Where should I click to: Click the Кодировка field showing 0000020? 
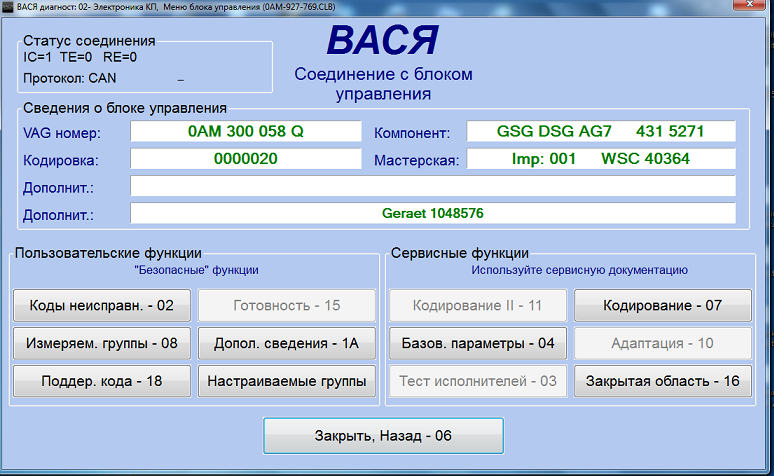point(246,159)
